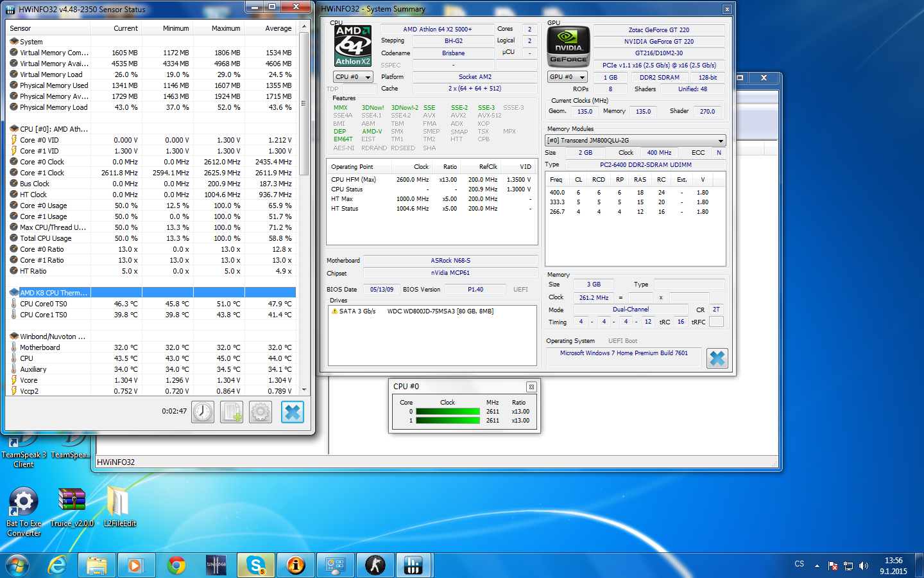The image size is (924, 578).
Task: Select the System sensor group row
Action: 152,42
